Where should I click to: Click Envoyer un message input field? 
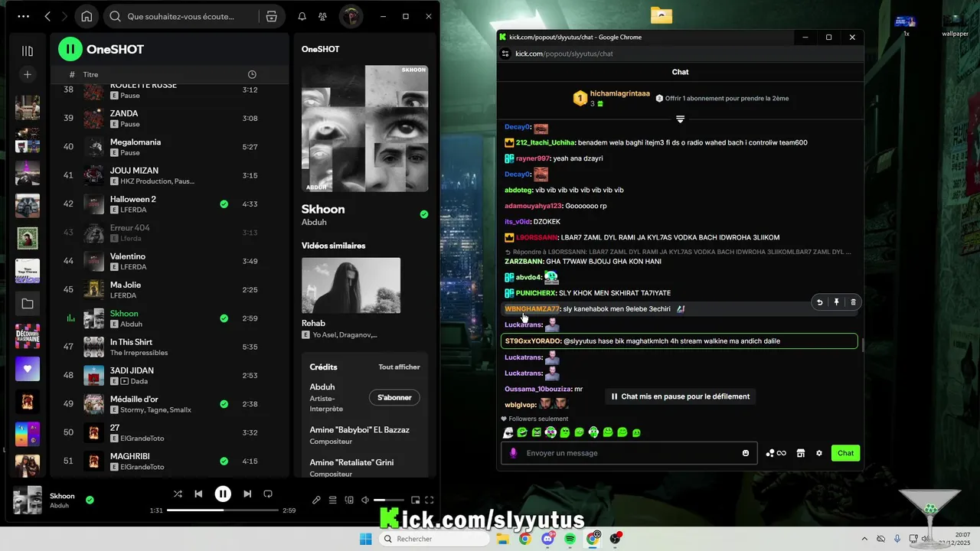pyautogui.click(x=628, y=453)
